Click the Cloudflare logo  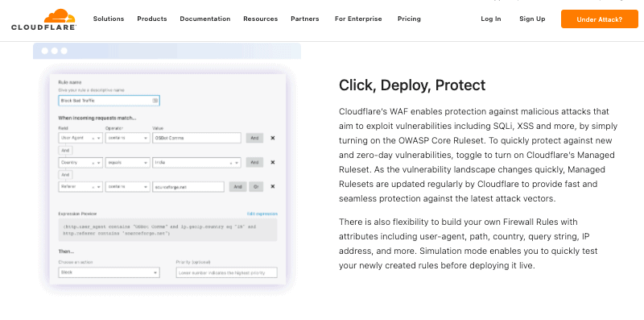(43, 19)
